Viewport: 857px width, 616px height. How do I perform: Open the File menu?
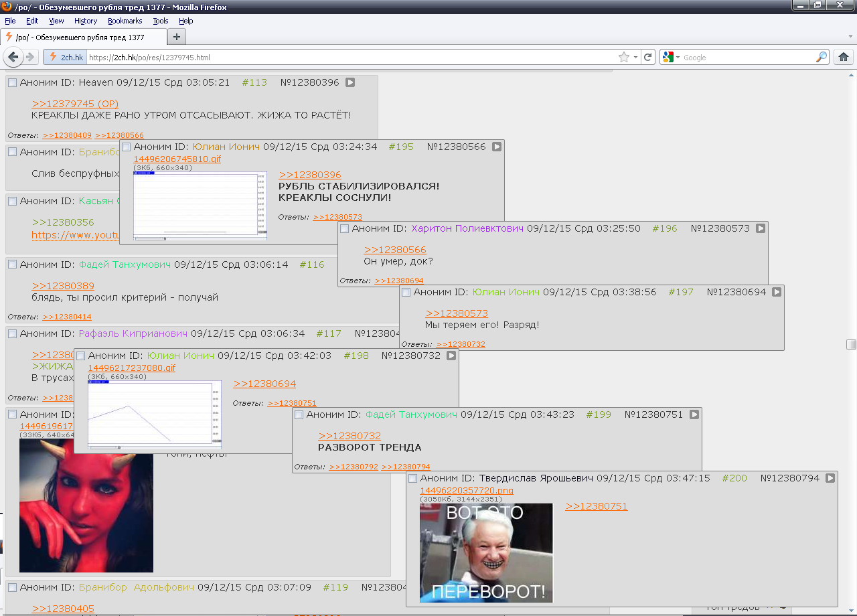(x=10, y=21)
